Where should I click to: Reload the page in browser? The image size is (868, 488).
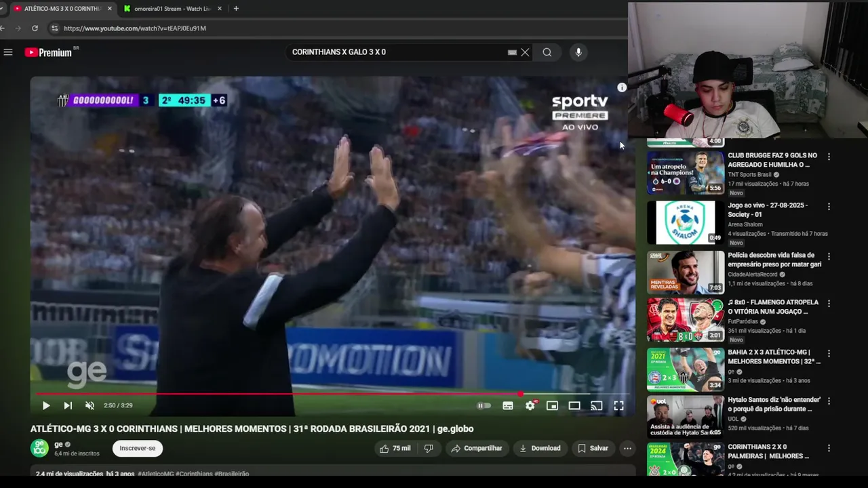pos(35,28)
